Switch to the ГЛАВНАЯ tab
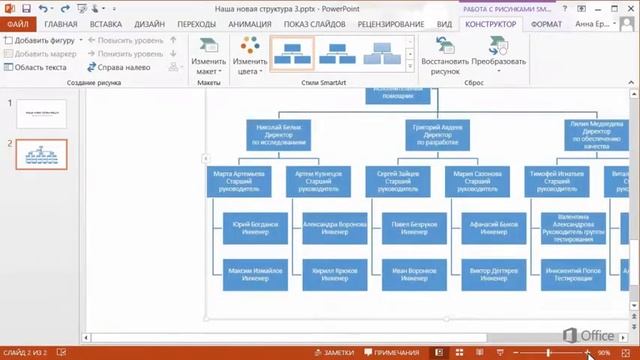Screen dimensions: 640x360 61,24
